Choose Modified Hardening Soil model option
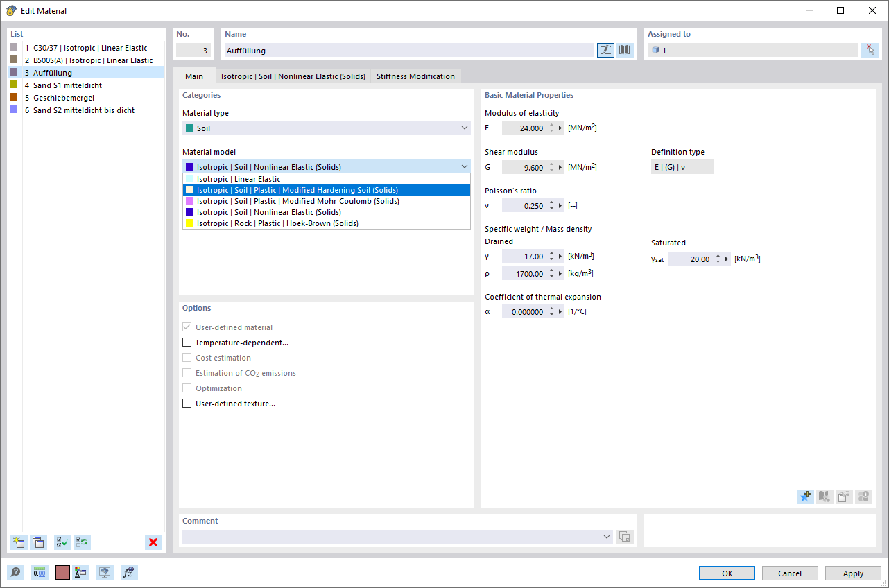The height and width of the screenshot is (588, 889). click(x=327, y=190)
